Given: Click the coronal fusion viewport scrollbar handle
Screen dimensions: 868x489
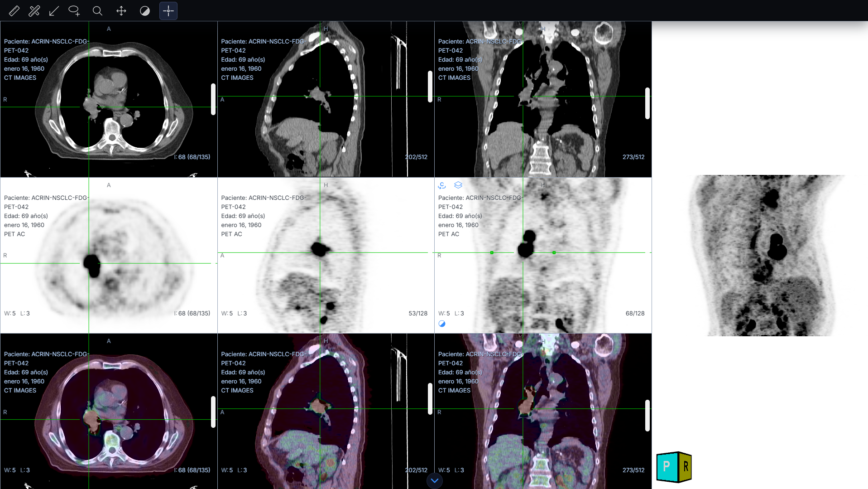Looking at the screenshot, I should pos(647,416).
